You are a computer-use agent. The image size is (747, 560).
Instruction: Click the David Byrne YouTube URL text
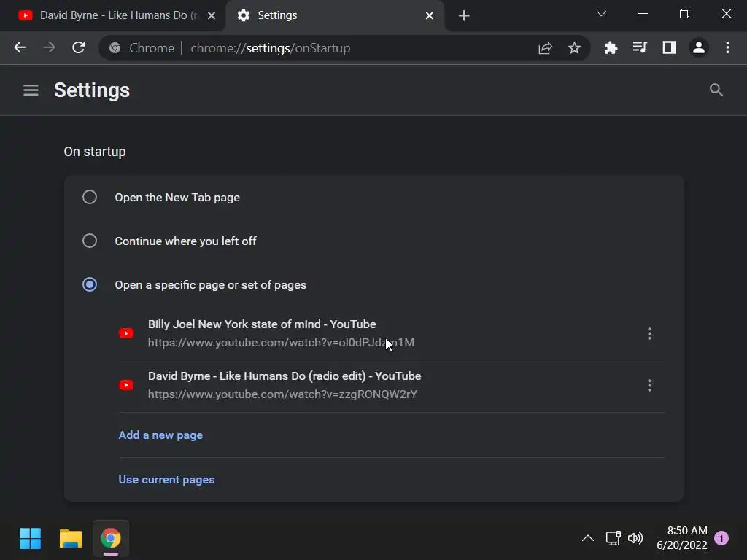pos(282,394)
